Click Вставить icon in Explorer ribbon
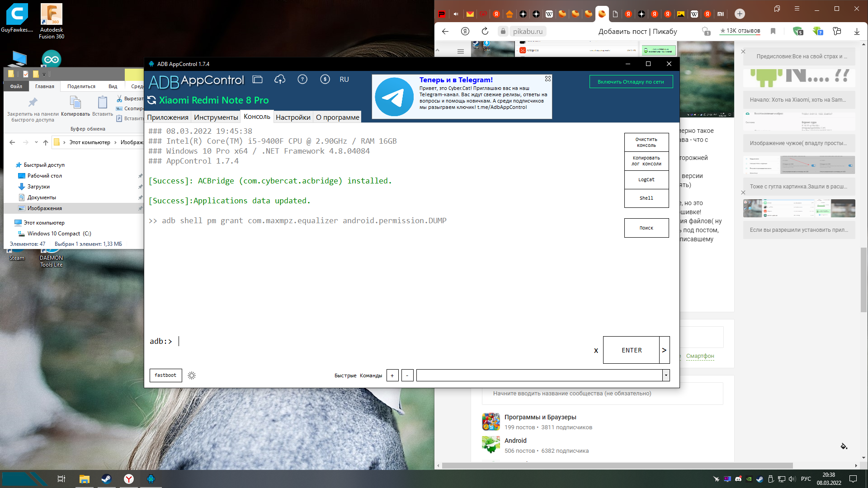This screenshot has height=488, width=868. point(103,106)
